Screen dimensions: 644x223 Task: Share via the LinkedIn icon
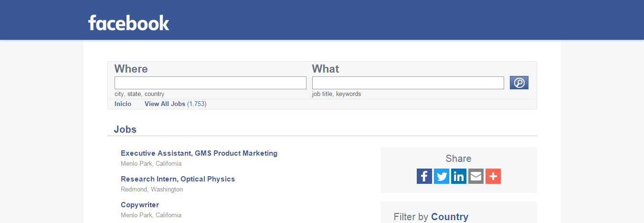(x=459, y=176)
